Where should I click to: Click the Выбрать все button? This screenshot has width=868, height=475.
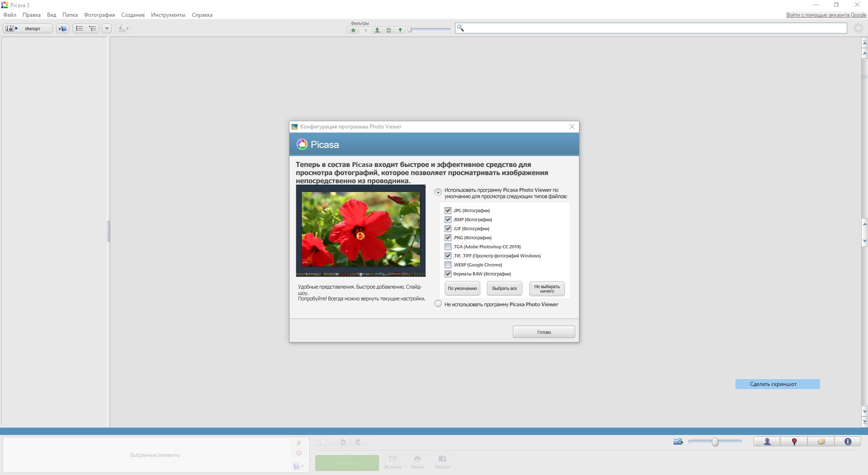point(504,289)
